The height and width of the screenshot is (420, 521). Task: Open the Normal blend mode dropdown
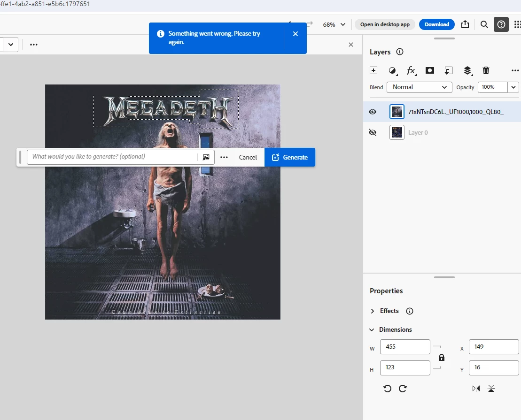(419, 87)
